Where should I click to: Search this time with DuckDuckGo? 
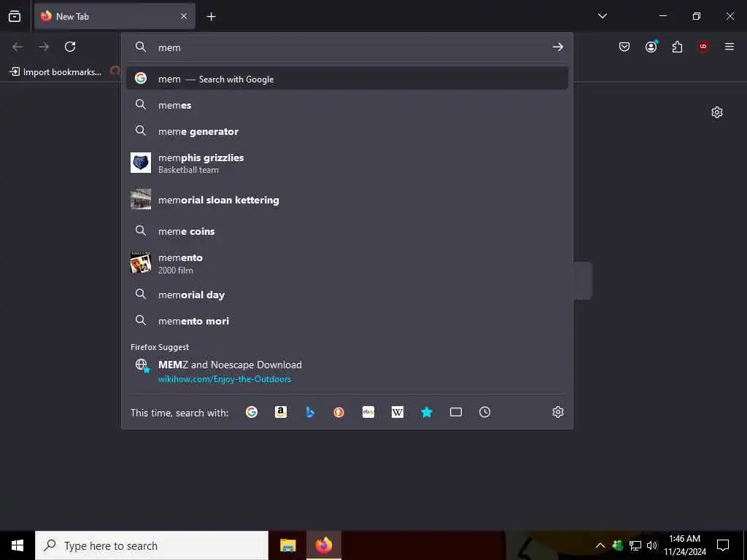(338, 413)
